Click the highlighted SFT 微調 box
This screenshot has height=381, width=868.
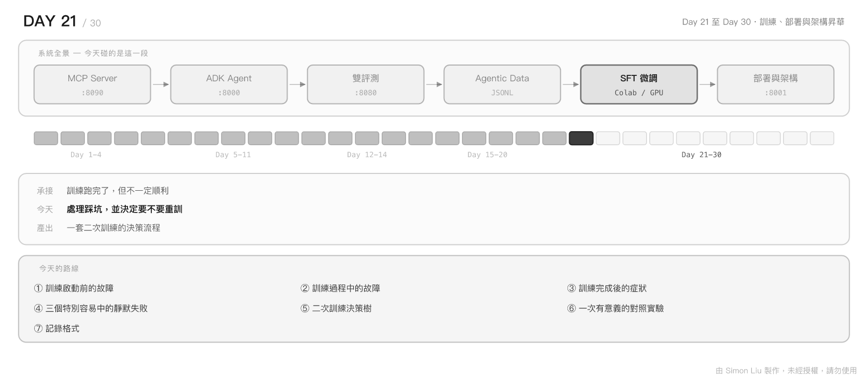click(639, 85)
